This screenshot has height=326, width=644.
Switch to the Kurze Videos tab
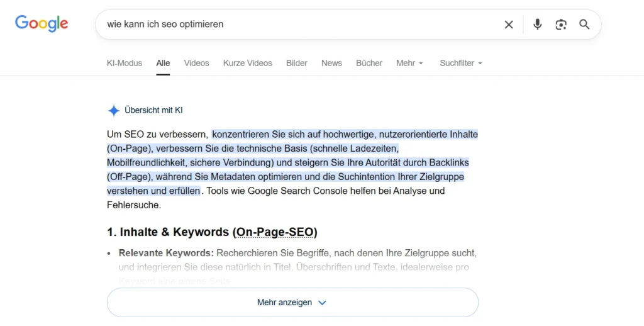click(x=248, y=63)
